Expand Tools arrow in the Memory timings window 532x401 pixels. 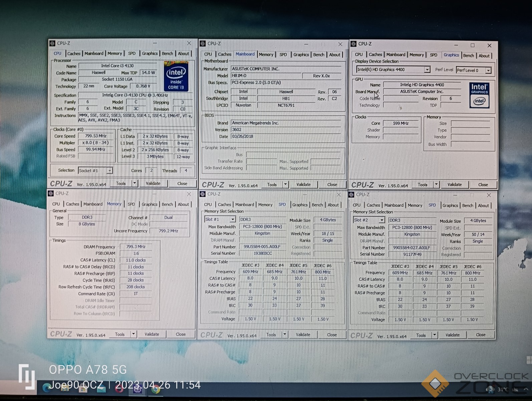click(x=133, y=334)
